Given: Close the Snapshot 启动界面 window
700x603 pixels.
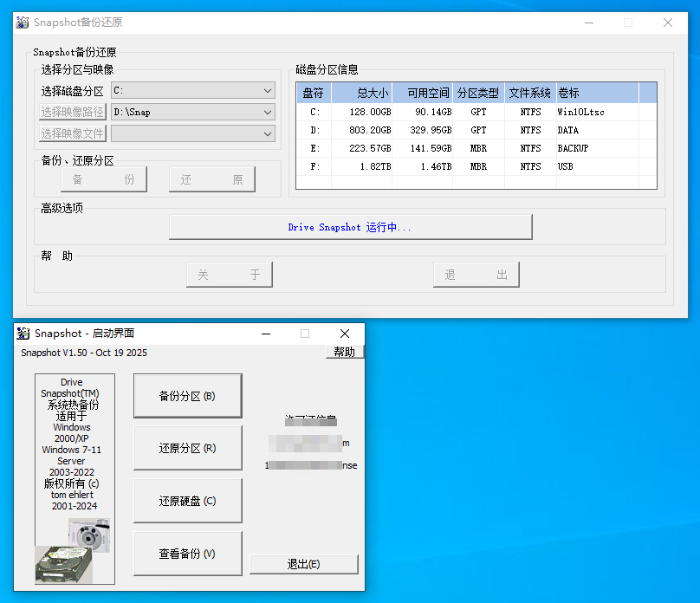Looking at the screenshot, I should (345, 334).
